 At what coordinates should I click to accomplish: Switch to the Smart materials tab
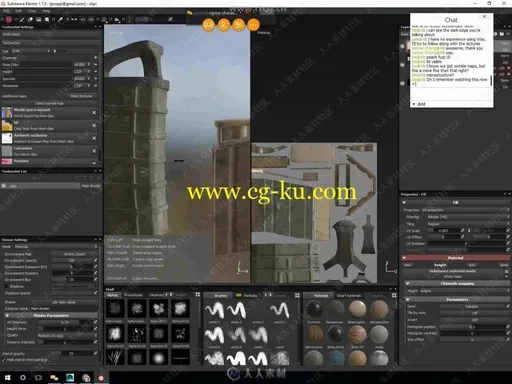coord(349,296)
